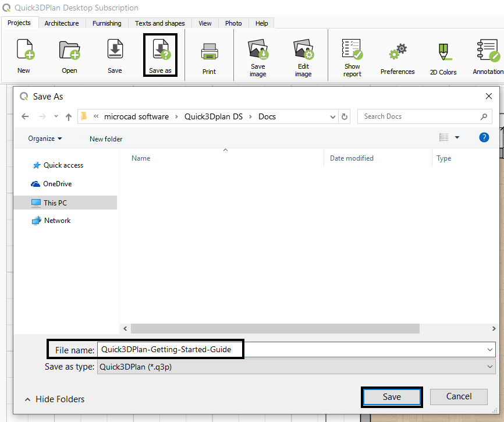The width and height of the screenshot is (504, 422).
Task: Click the right scroll arrow
Action: (494, 328)
